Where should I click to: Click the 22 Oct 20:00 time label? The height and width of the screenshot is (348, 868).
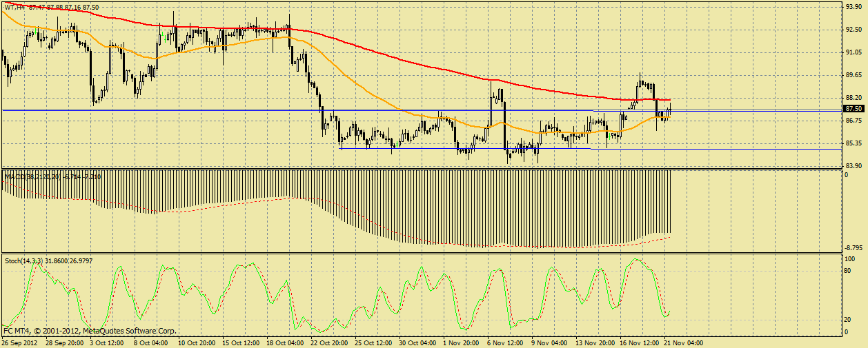[328, 342]
